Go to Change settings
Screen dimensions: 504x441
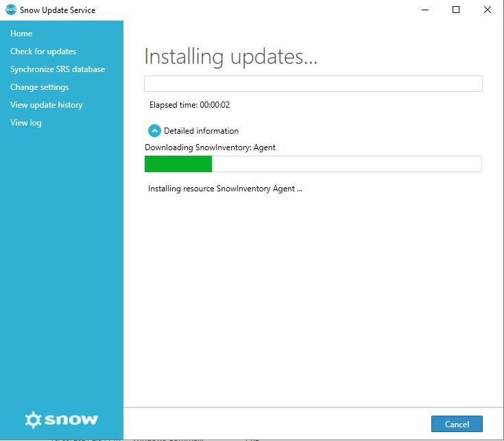coord(40,87)
